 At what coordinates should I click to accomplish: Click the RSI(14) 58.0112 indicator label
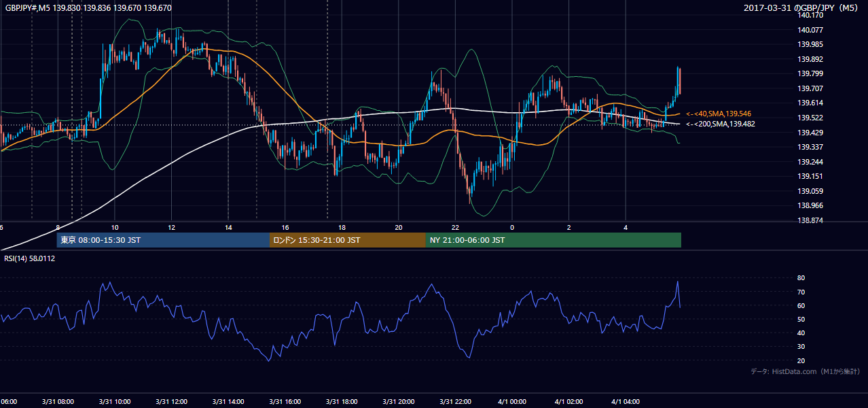[28, 258]
